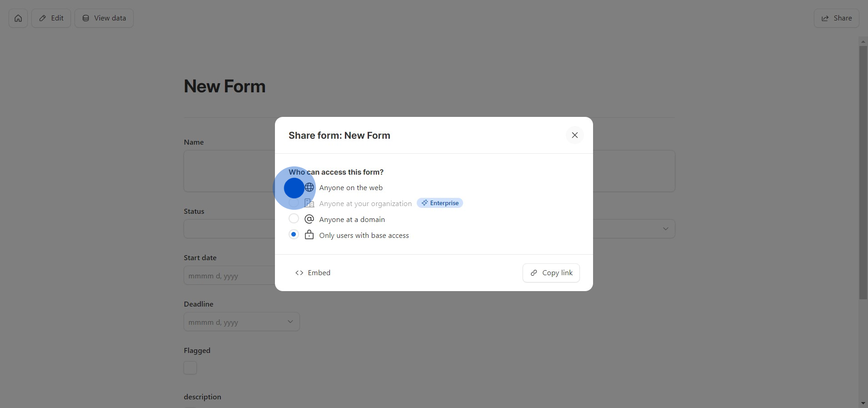The width and height of the screenshot is (868, 408).
Task: Open View data for the form
Action: 104,18
